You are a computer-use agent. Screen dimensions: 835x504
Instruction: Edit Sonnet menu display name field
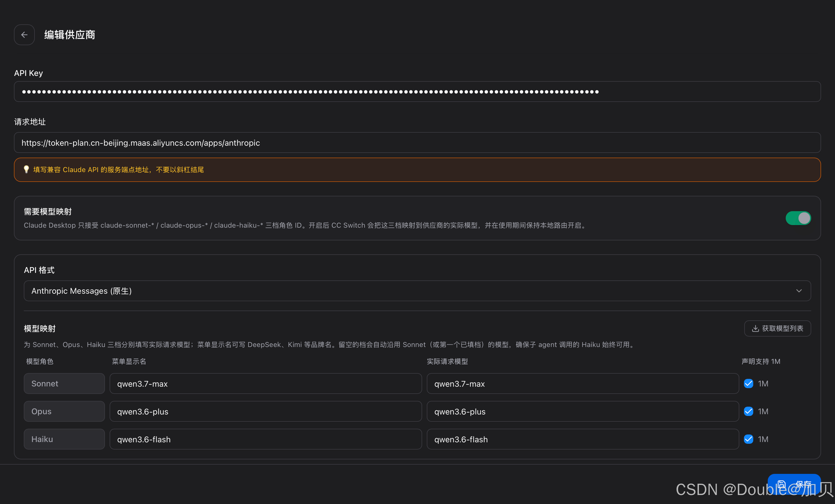pyautogui.click(x=266, y=384)
